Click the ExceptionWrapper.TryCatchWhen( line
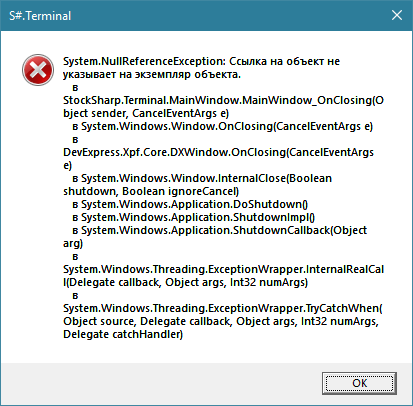 (x=223, y=308)
